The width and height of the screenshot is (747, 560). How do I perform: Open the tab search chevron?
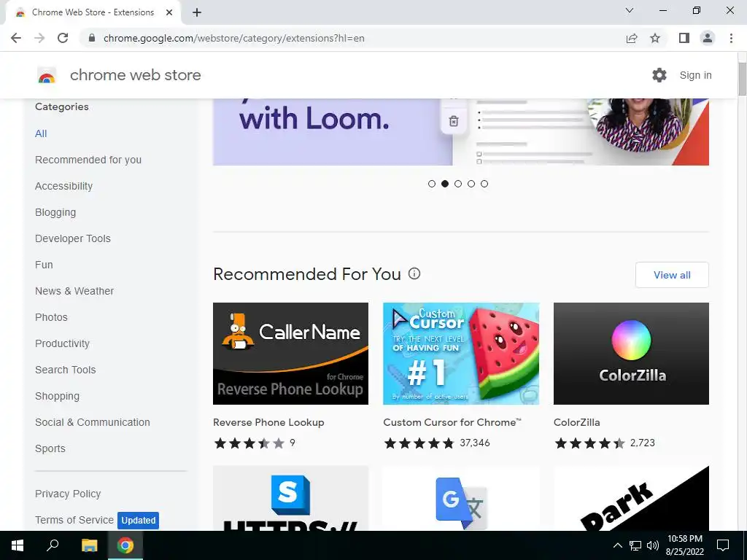pyautogui.click(x=630, y=10)
